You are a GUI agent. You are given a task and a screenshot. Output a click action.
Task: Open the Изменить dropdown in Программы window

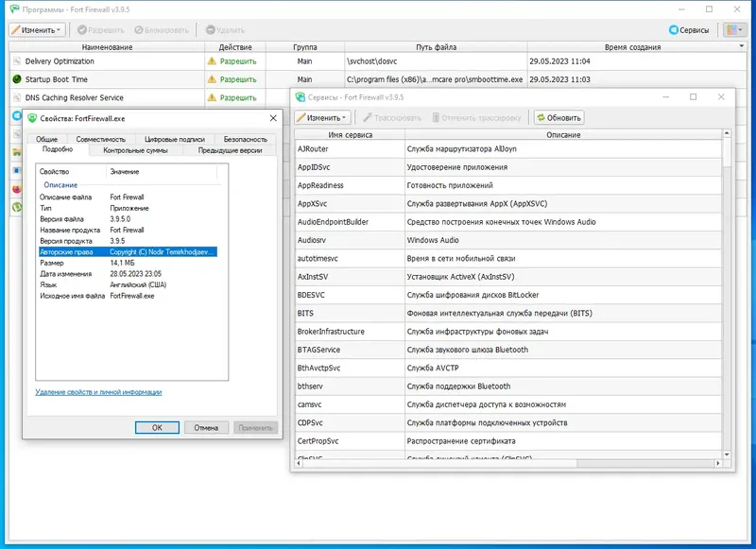pos(37,30)
